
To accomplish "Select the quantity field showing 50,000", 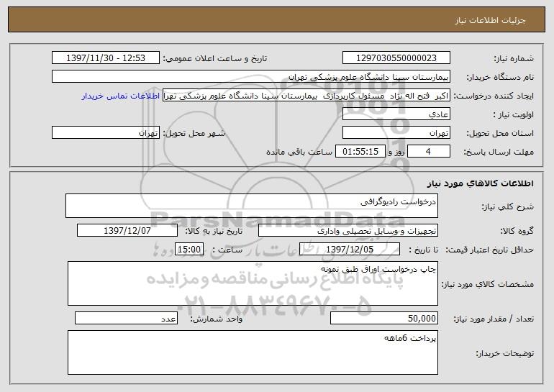I will click(x=384, y=318).
